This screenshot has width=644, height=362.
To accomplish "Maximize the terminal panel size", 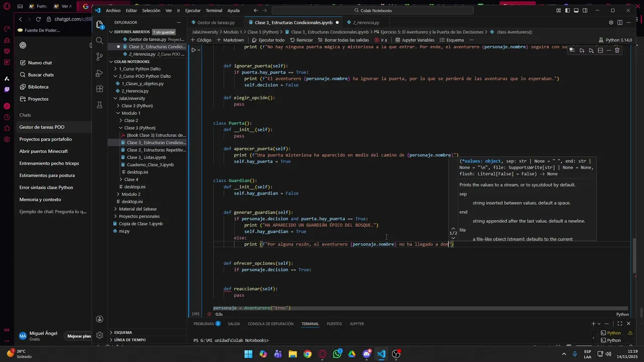I will 620,324.
